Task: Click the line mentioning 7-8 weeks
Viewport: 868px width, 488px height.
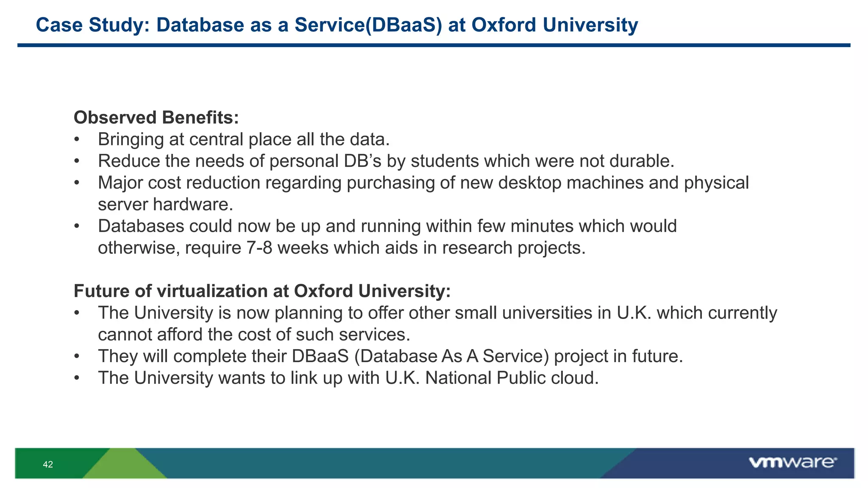Action: pyautogui.click(x=342, y=247)
